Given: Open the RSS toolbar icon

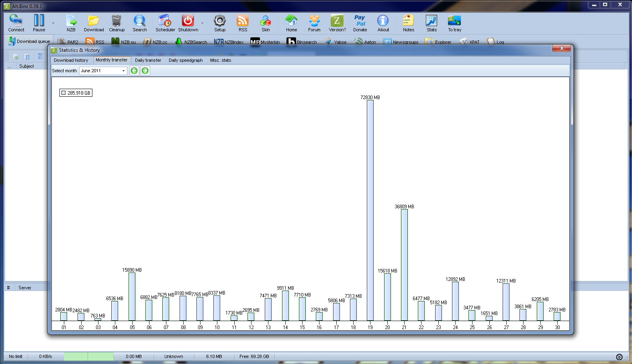Looking at the screenshot, I should (243, 23).
